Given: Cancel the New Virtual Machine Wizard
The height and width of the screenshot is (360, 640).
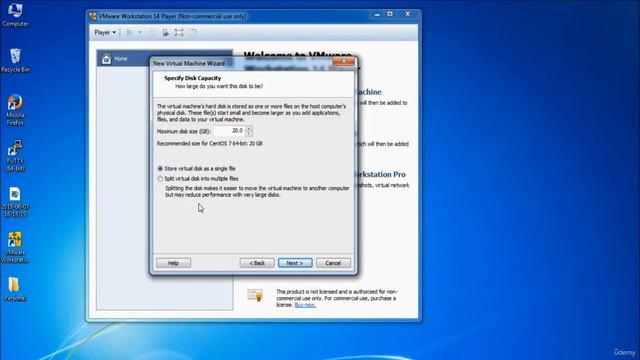Looking at the screenshot, I should pyautogui.click(x=333, y=263).
